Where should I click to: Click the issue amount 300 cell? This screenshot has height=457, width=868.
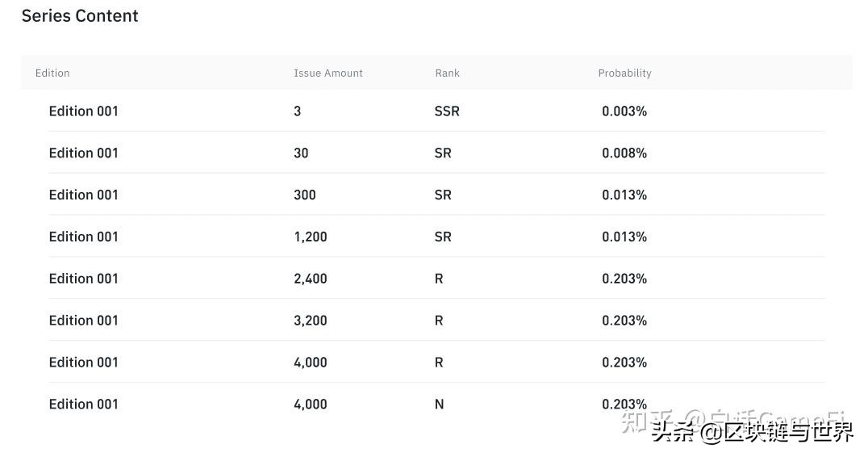[x=305, y=195]
